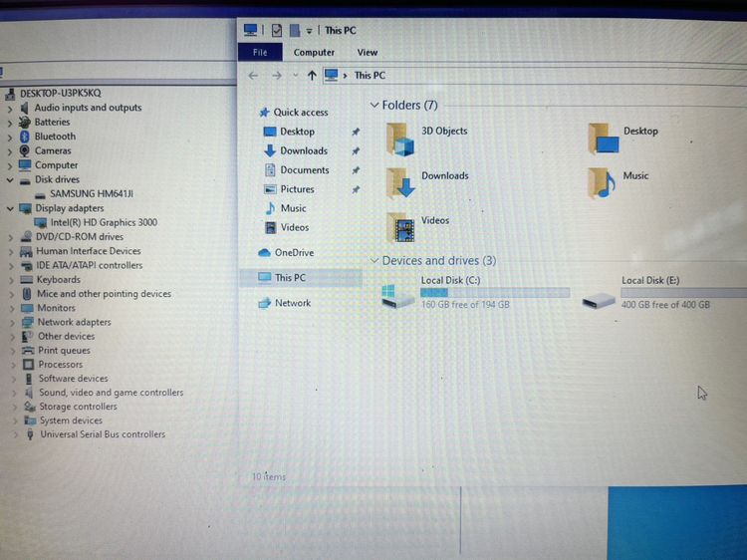Click the OneDrive cloud icon in sidebar

pos(264,252)
